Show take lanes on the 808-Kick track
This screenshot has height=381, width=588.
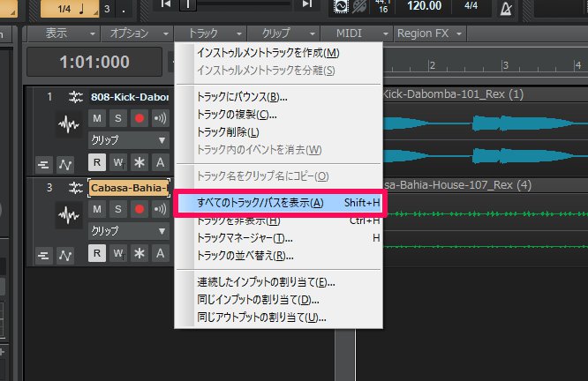42,163
